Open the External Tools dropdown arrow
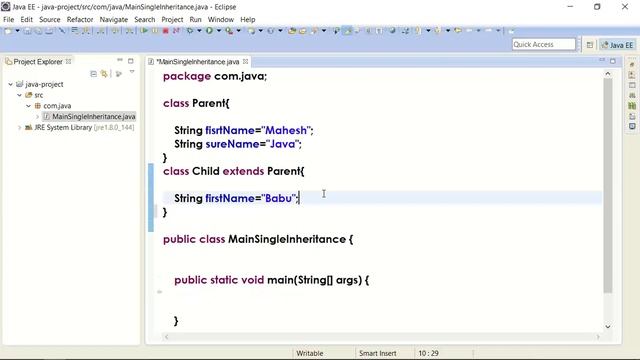The image size is (640, 360). [239, 31]
